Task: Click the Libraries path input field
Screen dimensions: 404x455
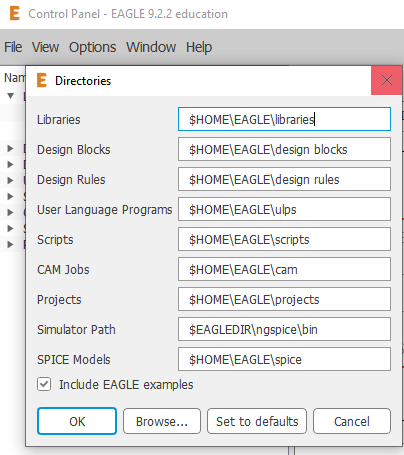Action: click(x=284, y=119)
